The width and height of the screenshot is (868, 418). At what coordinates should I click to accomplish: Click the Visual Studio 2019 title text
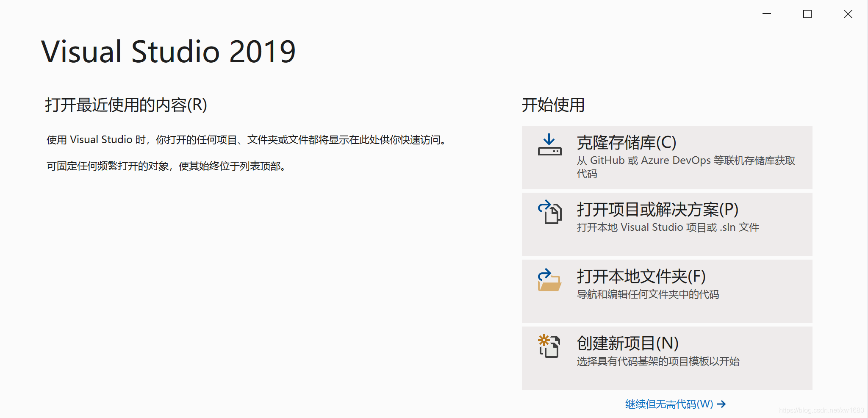coord(168,52)
